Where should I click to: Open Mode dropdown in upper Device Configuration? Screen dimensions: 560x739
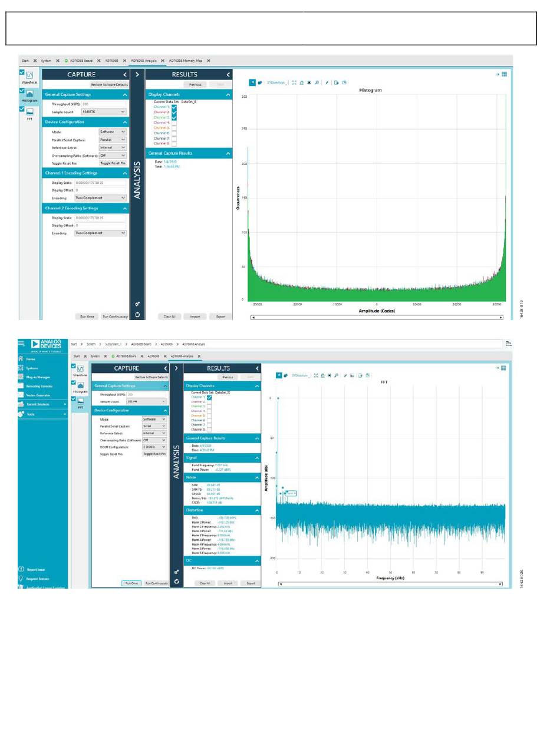[113, 132]
